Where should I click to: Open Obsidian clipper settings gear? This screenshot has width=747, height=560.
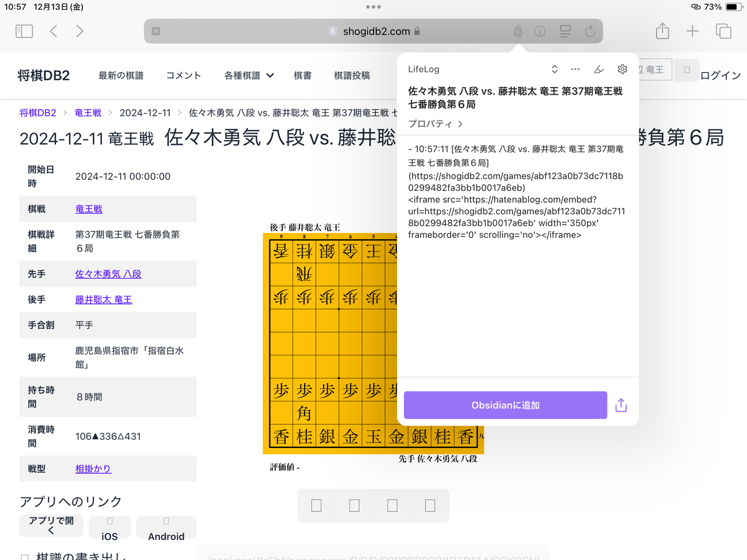click(622, 69)
